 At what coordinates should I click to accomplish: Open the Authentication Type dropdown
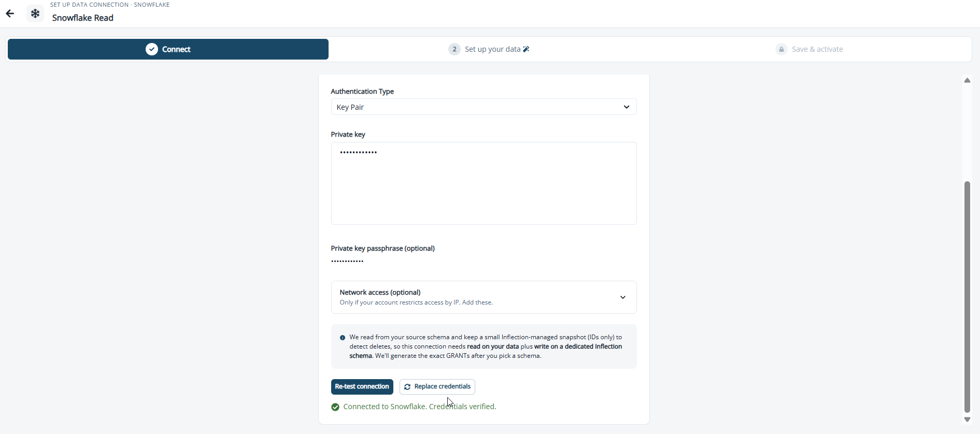484,107
